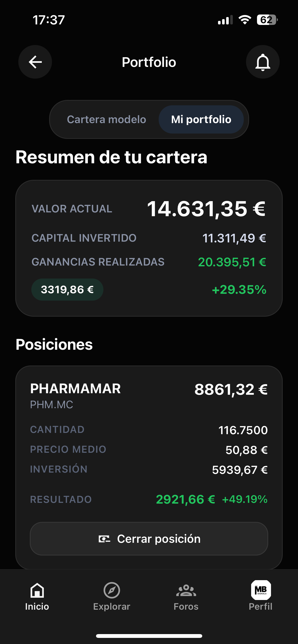Select Mi portfolio segment
The image size is (298, 644).
click(201, 120)
